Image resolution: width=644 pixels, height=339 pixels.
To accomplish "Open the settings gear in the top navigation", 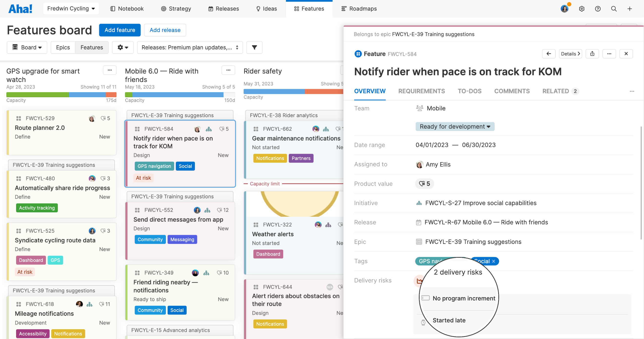I will (582, 9).
